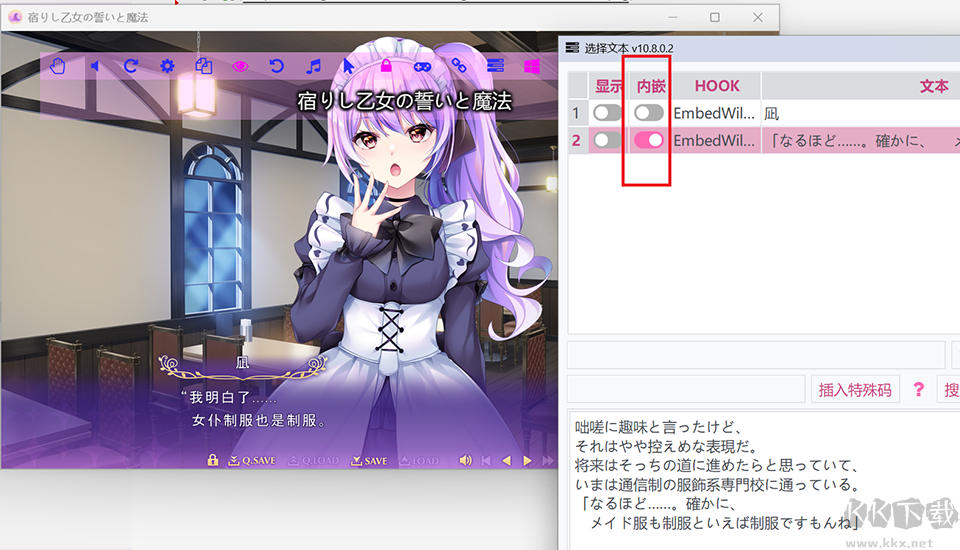Click the game dialogue text 我明白了……
This screenshot has width=960, height=550.
click(x=229, y=397)
